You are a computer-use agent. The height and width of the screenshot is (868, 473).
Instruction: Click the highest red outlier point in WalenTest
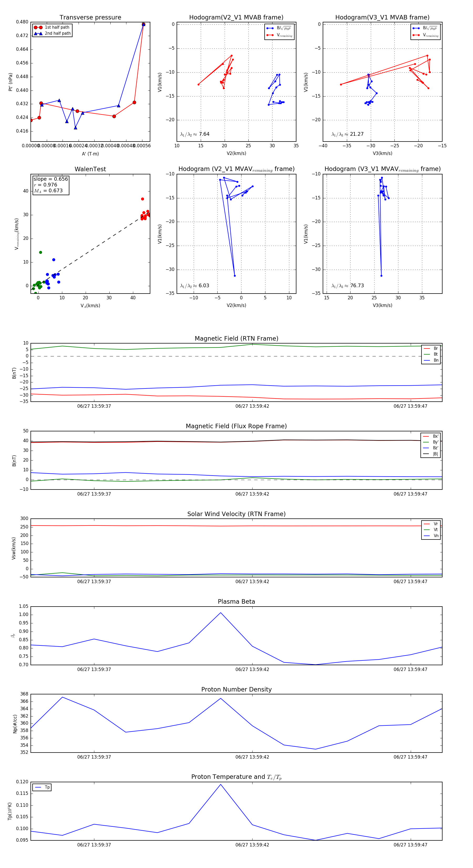point(142,199)
